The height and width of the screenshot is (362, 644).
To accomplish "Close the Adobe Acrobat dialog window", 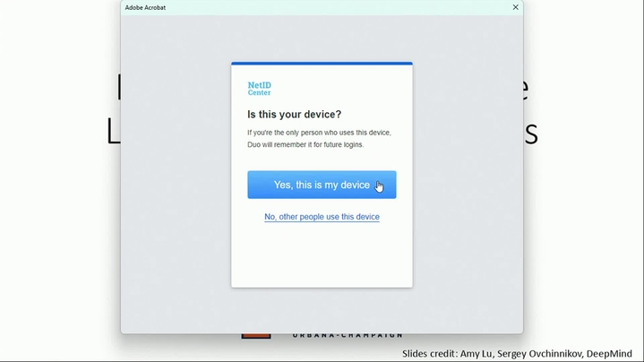I will pyautogui.click(x=515, y=7).
